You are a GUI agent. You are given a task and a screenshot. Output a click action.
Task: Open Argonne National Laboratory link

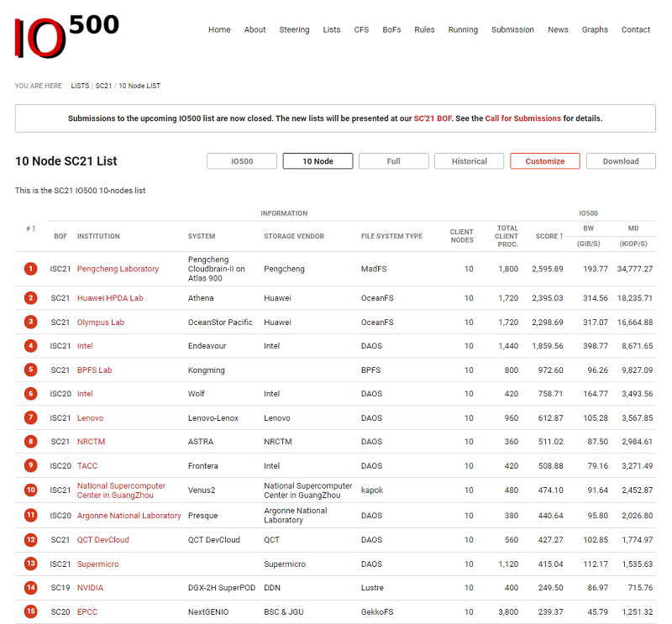point(129,516)
